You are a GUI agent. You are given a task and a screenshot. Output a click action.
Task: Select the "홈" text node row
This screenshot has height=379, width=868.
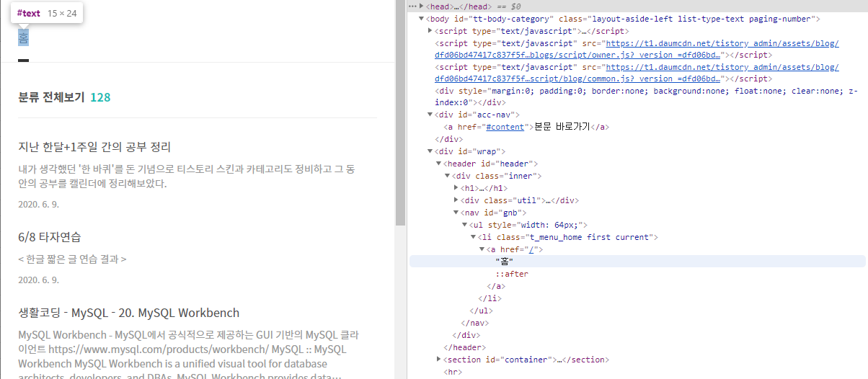pyautogui.click(x=637, y=262)
